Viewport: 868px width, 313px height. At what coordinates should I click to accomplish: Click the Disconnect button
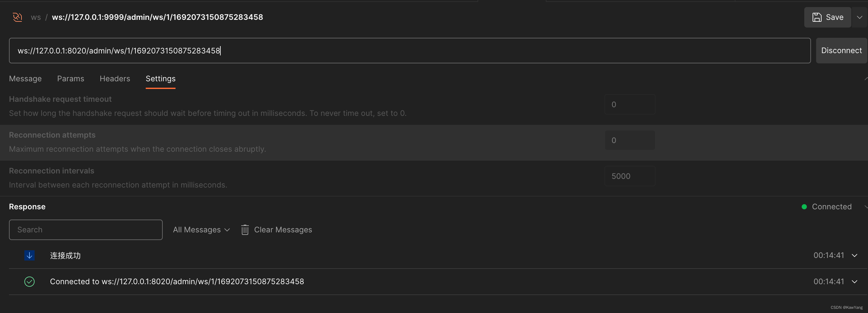tap(841, 51)
